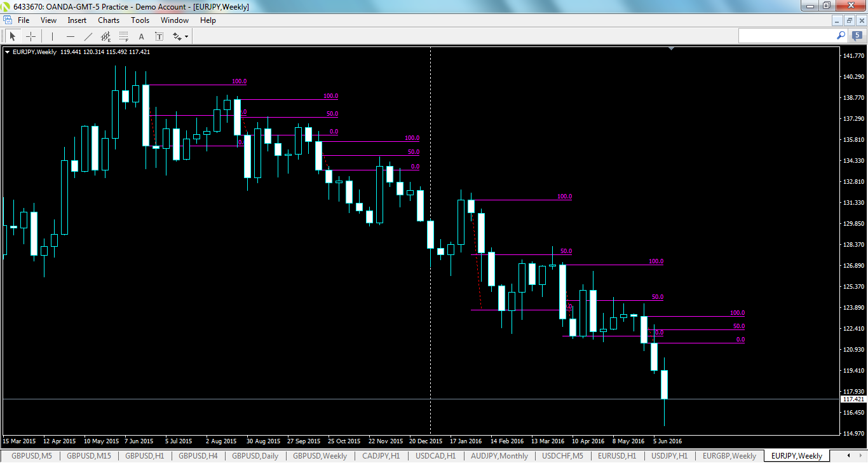
Task: Select the text label tool
Action: [159, 36]
